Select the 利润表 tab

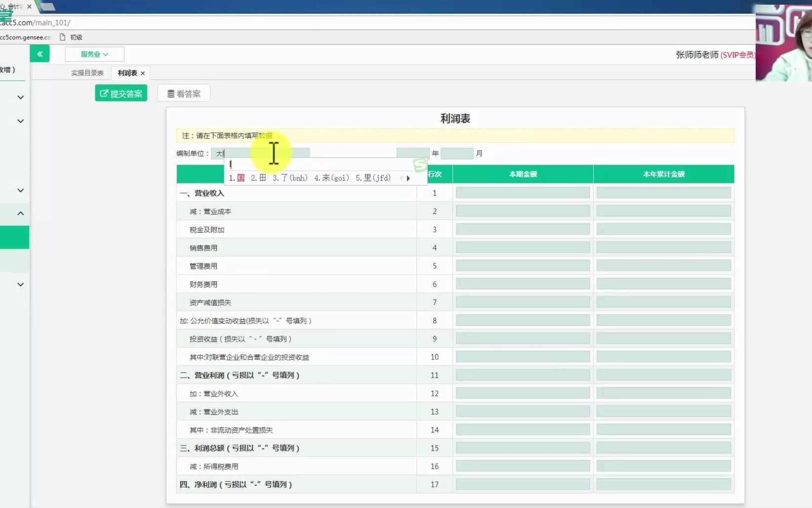126,73
